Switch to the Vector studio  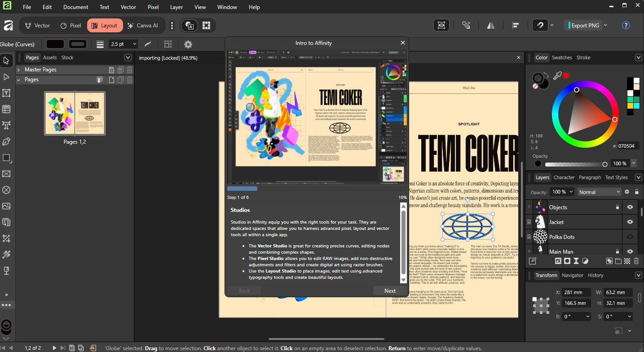pos(38,26)
